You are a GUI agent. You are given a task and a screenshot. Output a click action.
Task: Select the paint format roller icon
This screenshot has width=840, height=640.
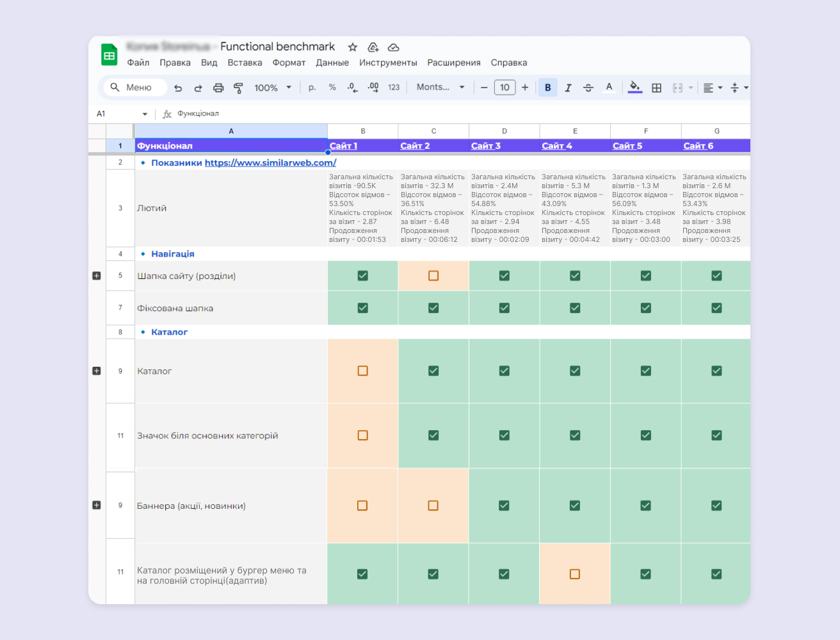(238, 88)
